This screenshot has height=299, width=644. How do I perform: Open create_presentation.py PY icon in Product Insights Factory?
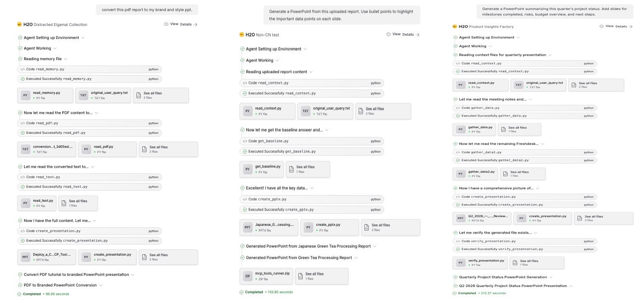pos(521,219)
